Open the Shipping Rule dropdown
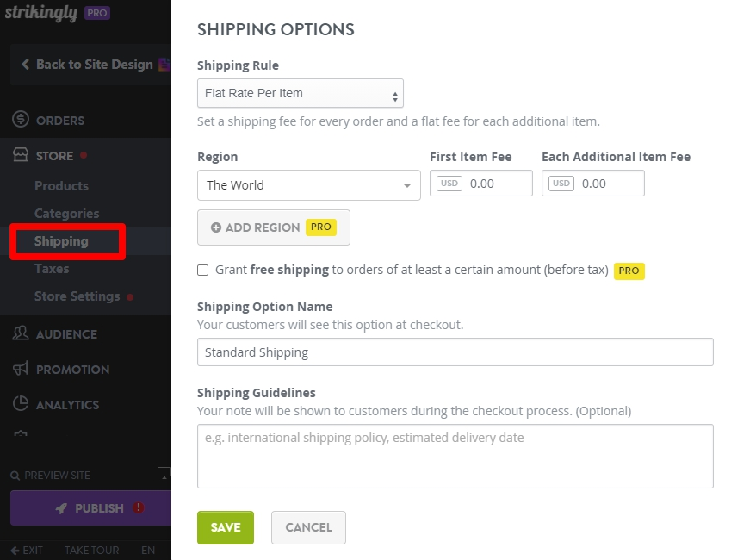The width and height of the screenshot is (756, 560). [300, 93]
